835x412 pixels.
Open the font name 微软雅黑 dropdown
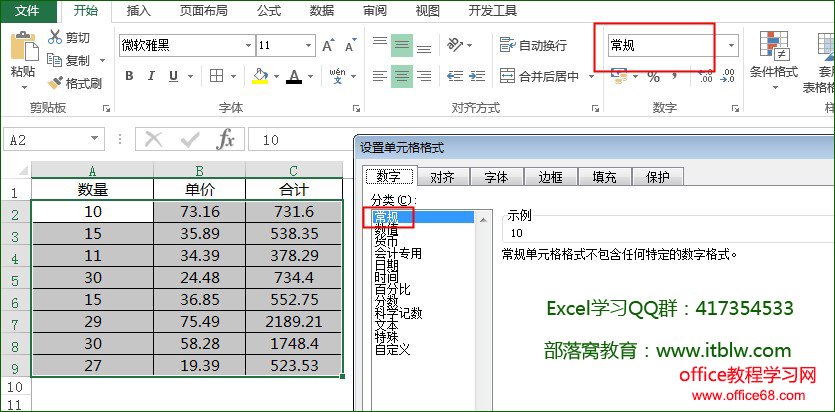(x=248, y=46)
